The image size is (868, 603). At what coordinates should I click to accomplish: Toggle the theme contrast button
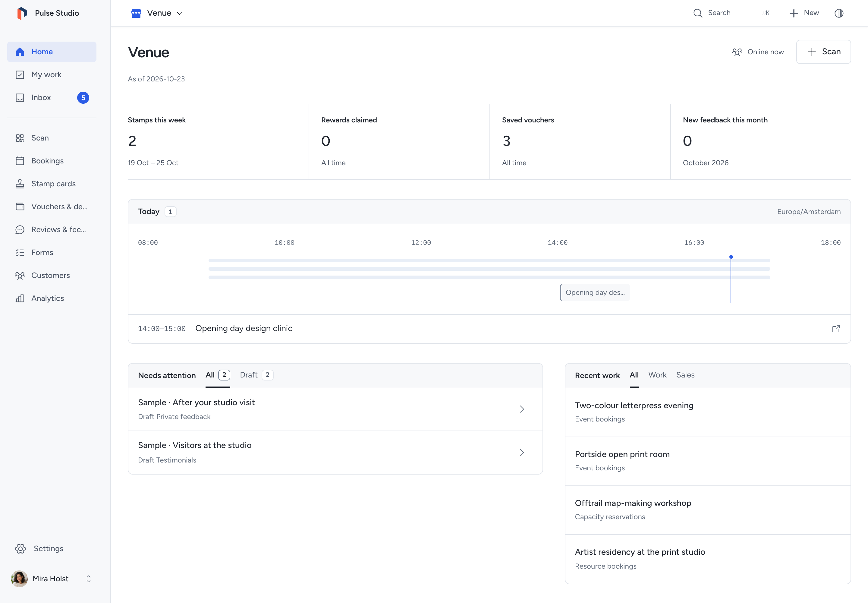[839, 13]
